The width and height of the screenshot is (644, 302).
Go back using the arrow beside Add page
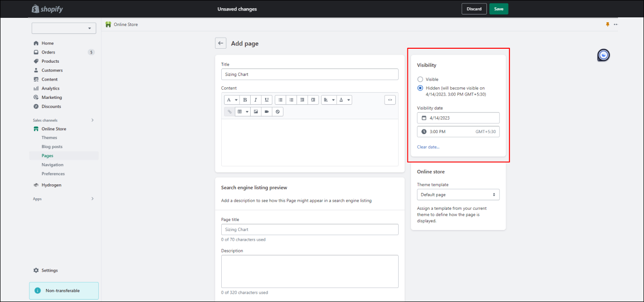pos(221,43)
